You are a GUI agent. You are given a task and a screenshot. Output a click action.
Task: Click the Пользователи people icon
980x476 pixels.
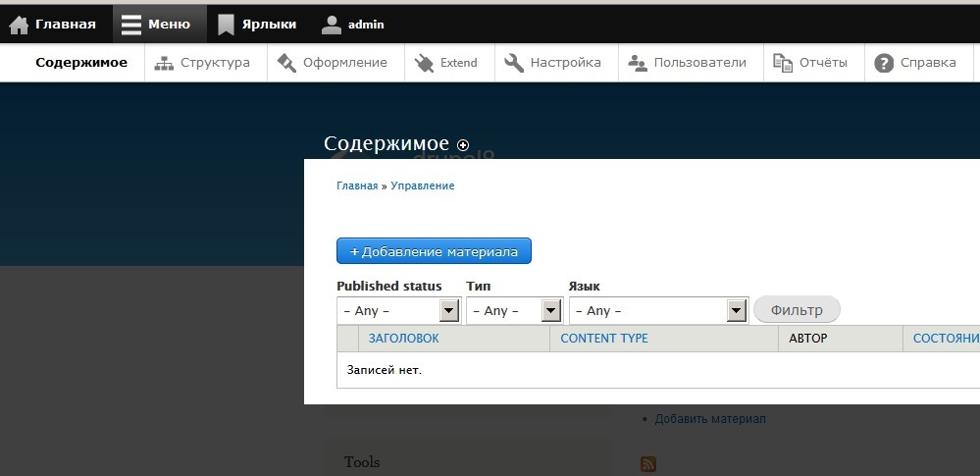638,63
